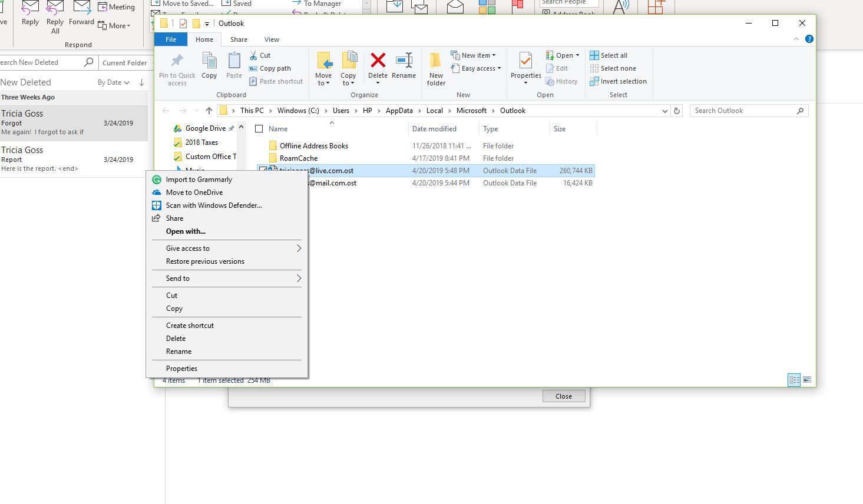
Task: Expand the address bar history dropdown
Action: (x=664, y=111)
